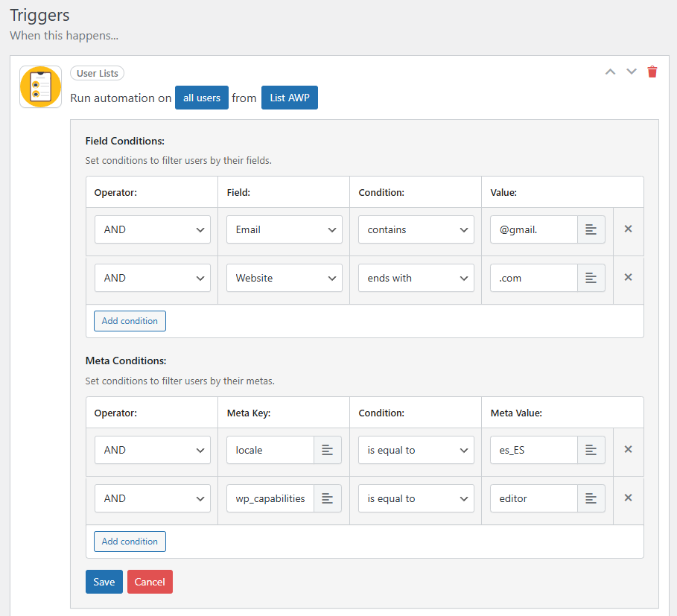Screen dimensions: 677x616
Task: Change the 'ends with' condition dropdown
Action: 416,278
